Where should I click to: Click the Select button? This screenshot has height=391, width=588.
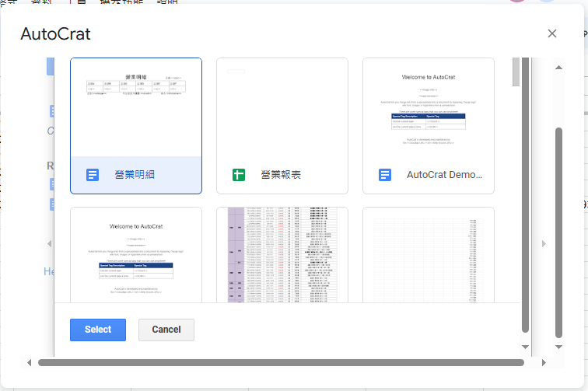(98, 330)
